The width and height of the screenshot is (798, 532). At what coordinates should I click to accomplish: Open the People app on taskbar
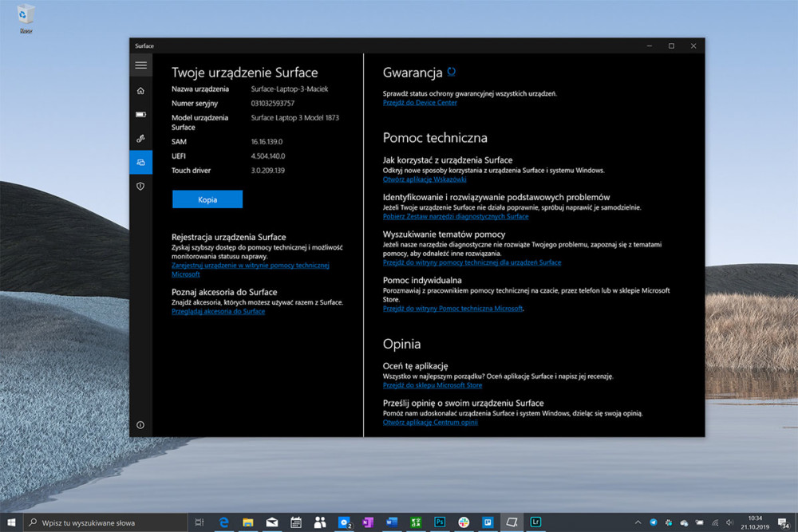pyautogui.click(x=320, y=522)
